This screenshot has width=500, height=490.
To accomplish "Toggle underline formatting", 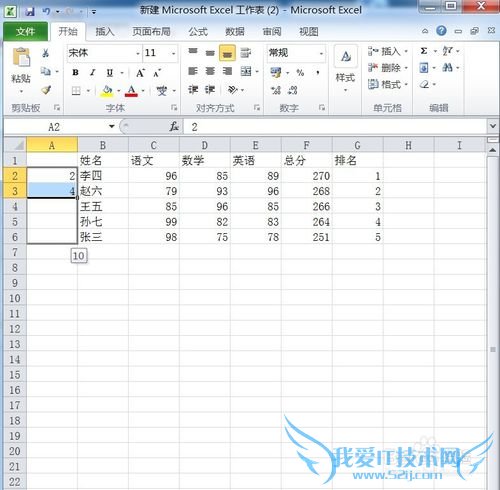I will [110, 72].
